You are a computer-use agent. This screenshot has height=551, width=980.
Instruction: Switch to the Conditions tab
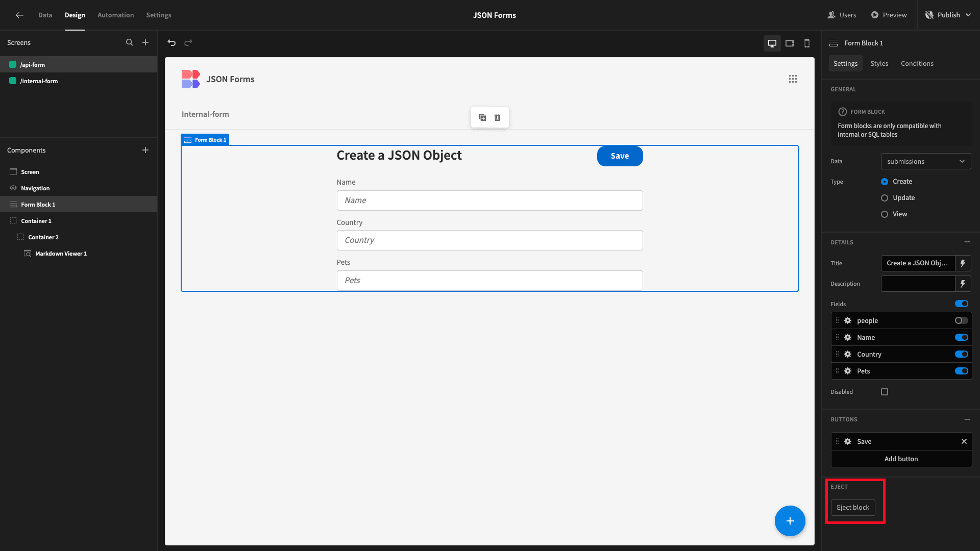coord(917,64)
